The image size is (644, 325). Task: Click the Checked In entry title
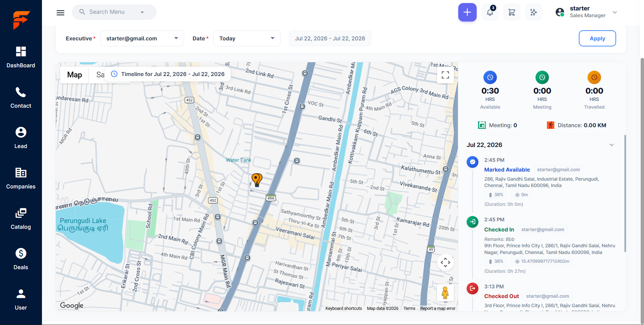click(499, 230)
